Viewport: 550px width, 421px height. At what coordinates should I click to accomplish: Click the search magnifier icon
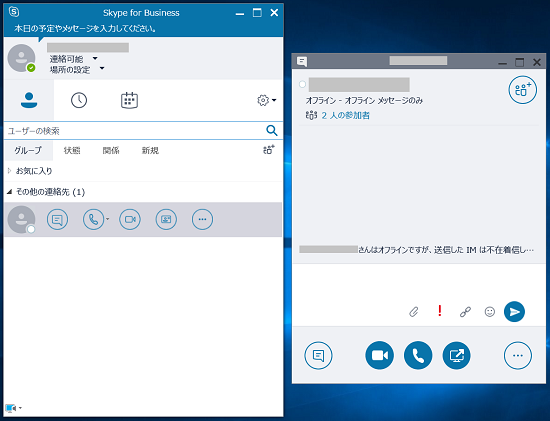(272, 131)
